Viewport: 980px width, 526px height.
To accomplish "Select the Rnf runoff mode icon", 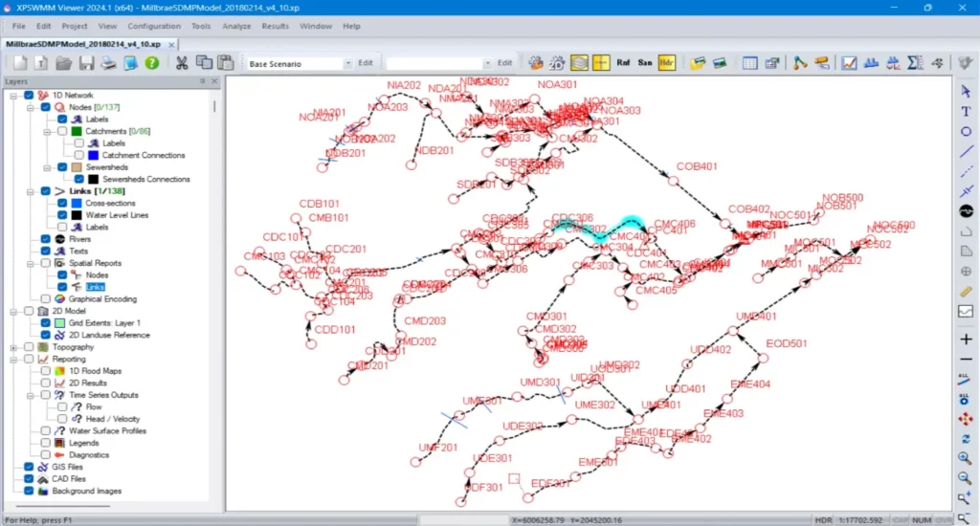I will (623, 62).
